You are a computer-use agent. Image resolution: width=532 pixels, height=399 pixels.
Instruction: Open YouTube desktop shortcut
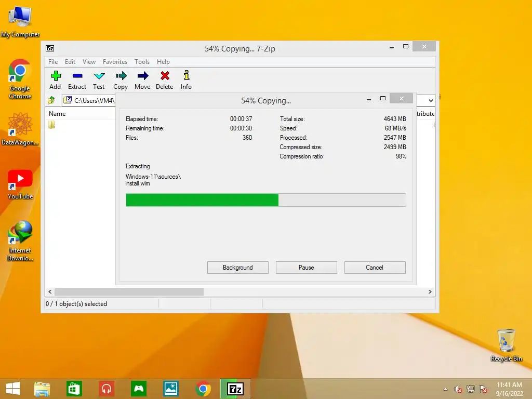coord(20,184)
